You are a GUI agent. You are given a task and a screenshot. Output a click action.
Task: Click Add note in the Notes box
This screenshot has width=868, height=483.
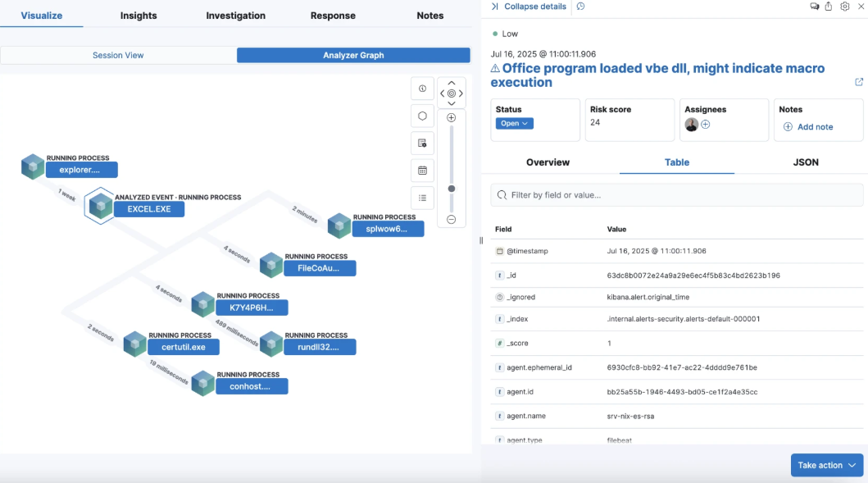(x=810, y=125)
